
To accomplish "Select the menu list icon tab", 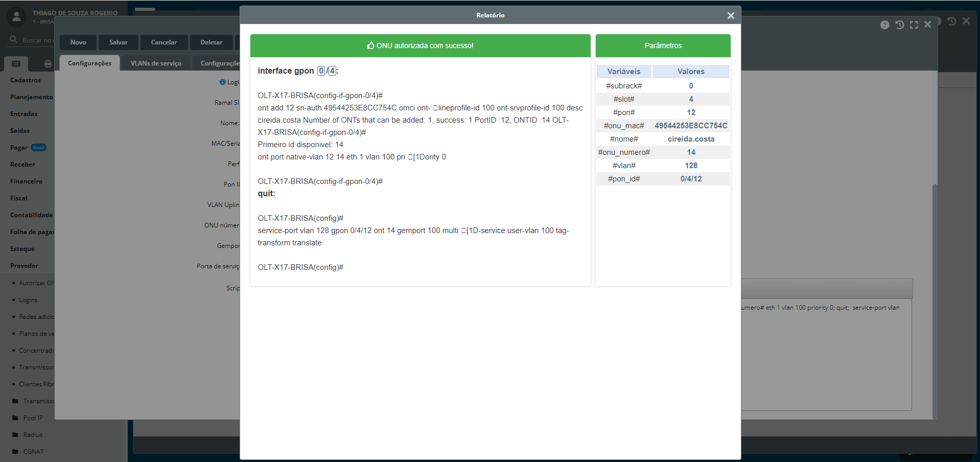I will (x=16, y=64).
